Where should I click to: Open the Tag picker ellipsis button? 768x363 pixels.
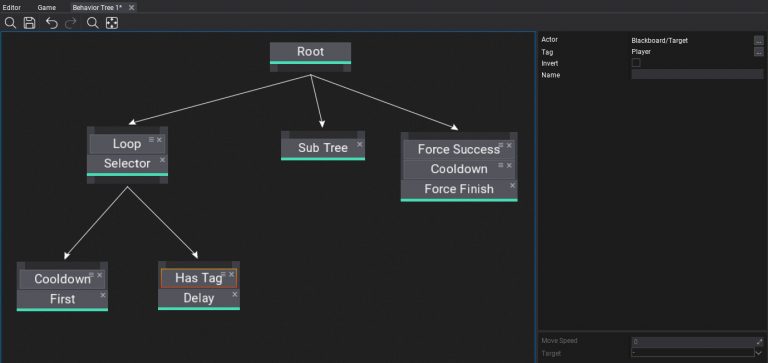[758, 52]
